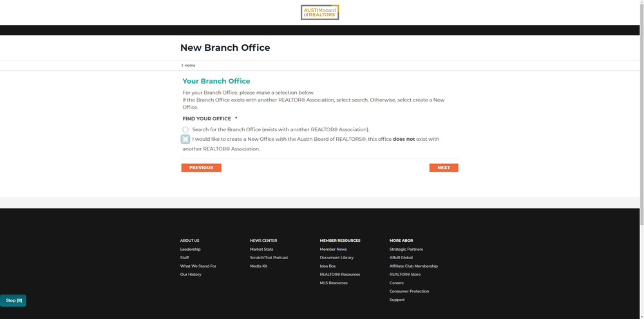This screenshot has height=319, width=644.
Task: Open Member News footer link
Action: (x=333, y=250)
